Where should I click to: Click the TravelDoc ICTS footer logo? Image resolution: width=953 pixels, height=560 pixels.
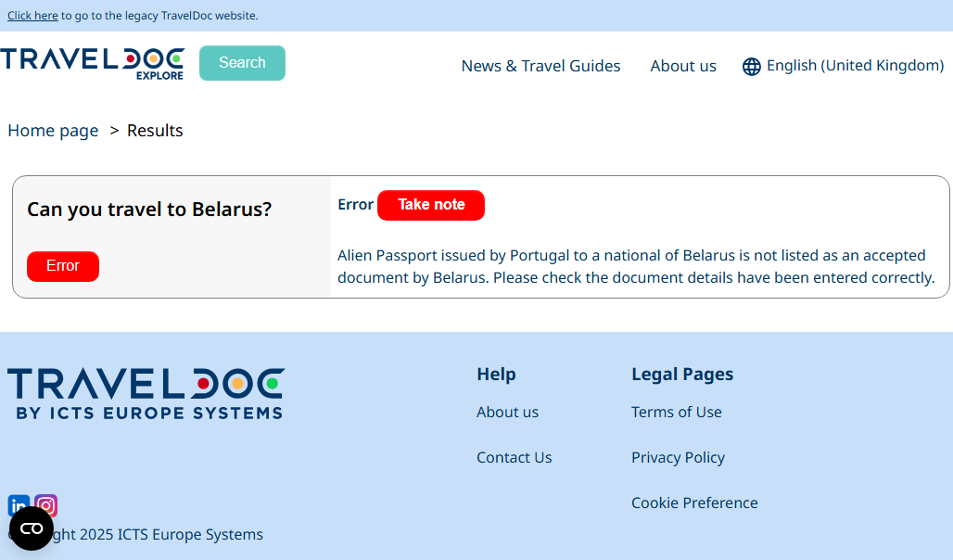[146, 393]
